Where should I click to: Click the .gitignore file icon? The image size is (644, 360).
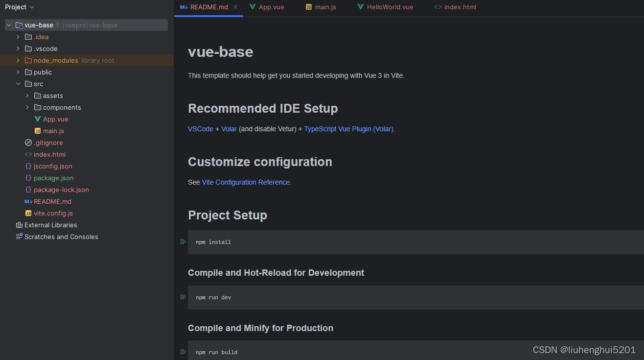28,143
